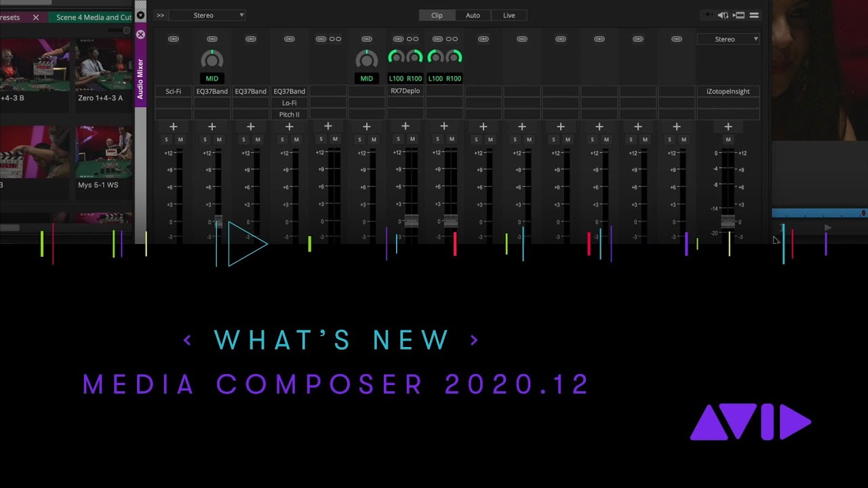The width and height of the screenshot is (868, 488).
Task: Click the R100 pan value on RX7Deplo strip
Action: point(415,79)
